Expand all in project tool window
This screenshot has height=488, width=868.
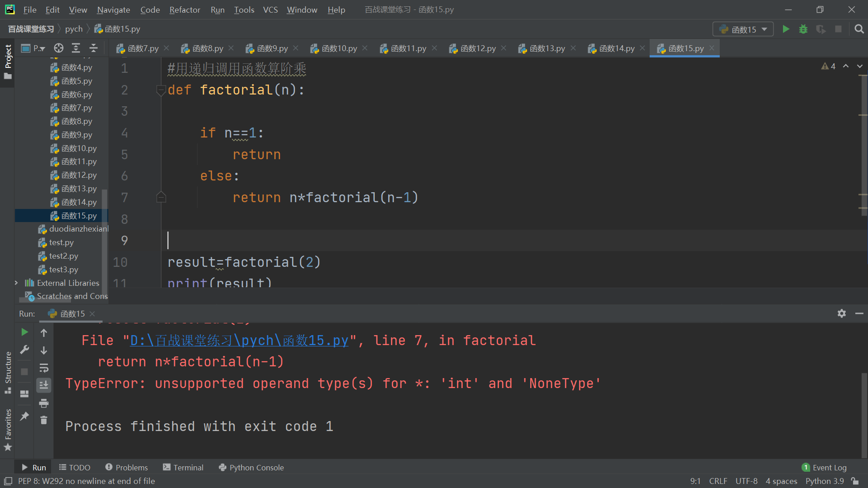pyautogui.click(x=76, y=48)
